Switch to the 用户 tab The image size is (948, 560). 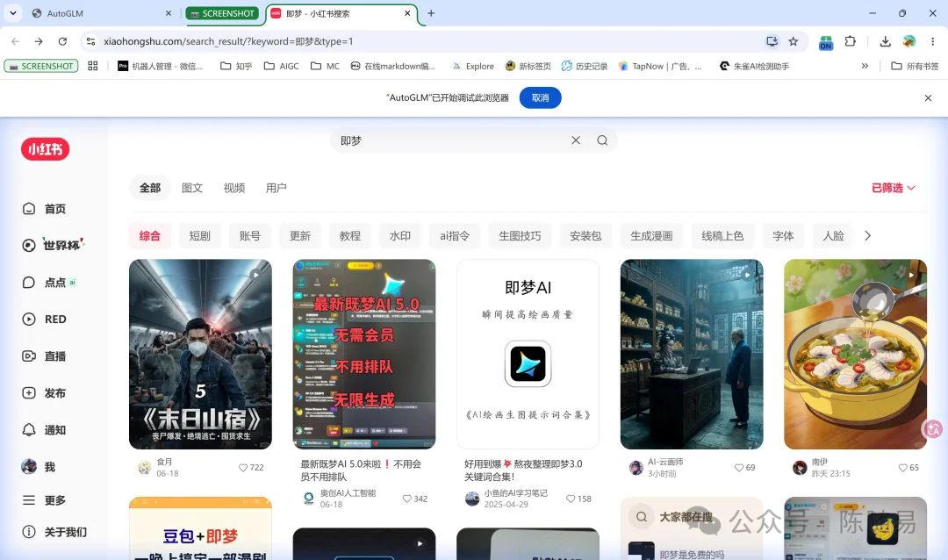[x=276, y=188]
